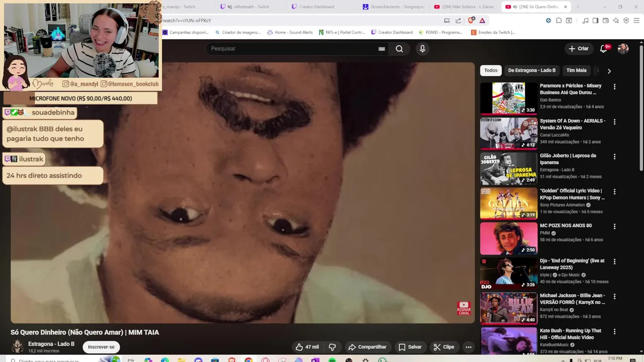Open on-screen keyboard icon in search box

[x=381, y=49]
